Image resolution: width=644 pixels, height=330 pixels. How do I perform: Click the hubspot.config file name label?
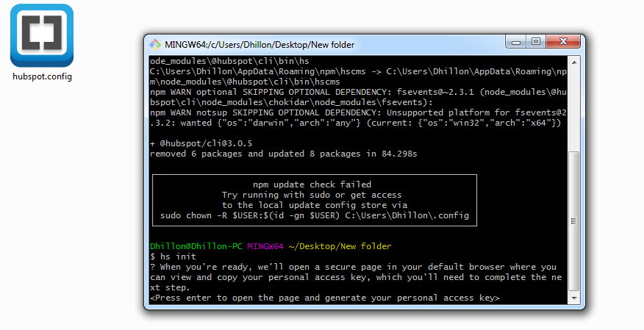tap(43, 76)
